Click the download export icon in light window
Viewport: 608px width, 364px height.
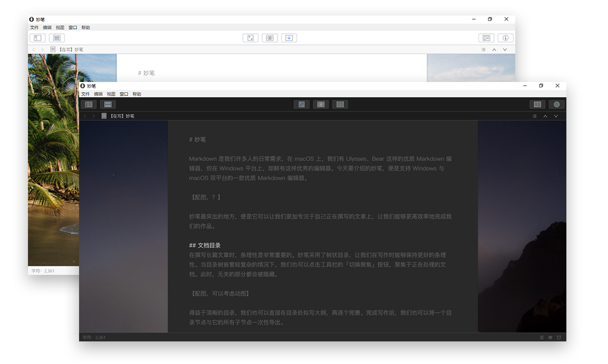point(289,38)
